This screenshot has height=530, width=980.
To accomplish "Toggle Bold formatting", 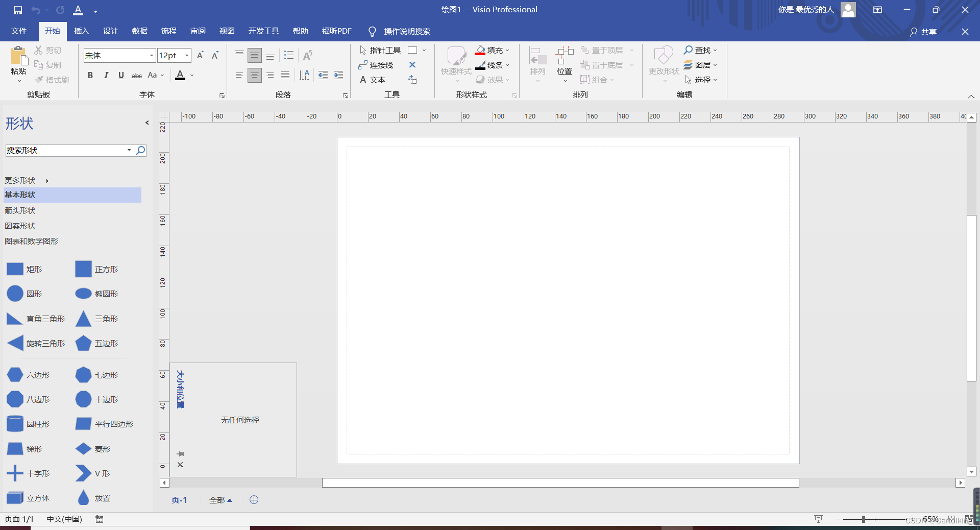I will pos(90,76).
